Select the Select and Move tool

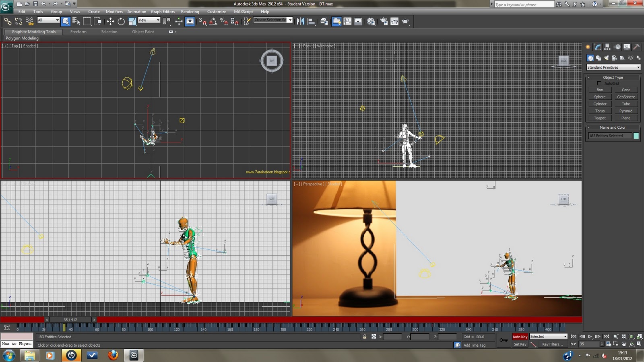(110, 21)
